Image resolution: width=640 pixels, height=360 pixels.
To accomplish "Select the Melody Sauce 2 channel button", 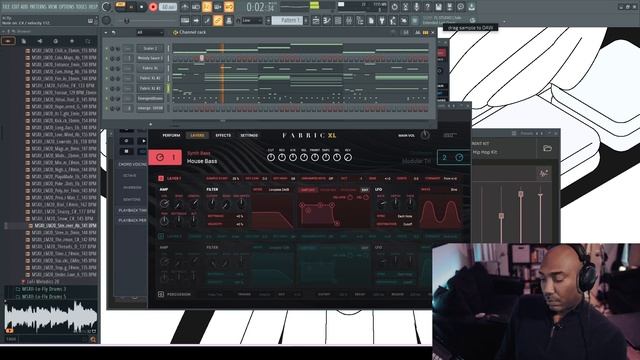I will [x=150, y=58].
